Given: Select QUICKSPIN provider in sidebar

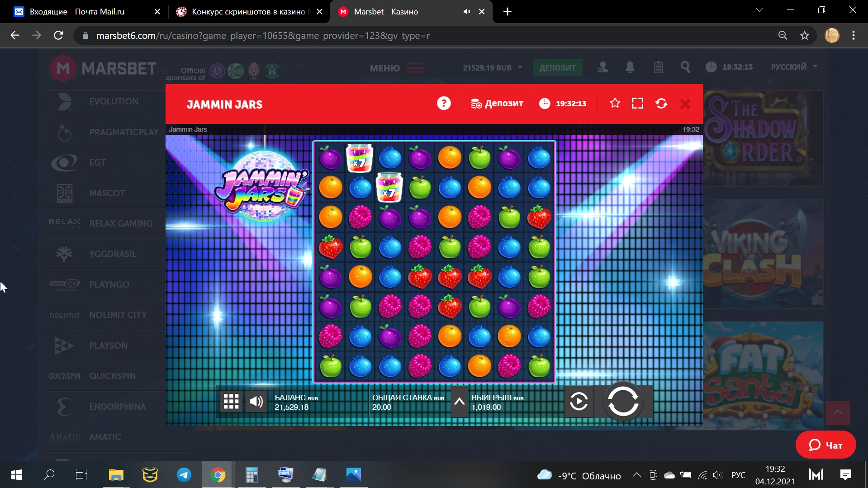Looking at the screenshot, I should pos(104,376).
